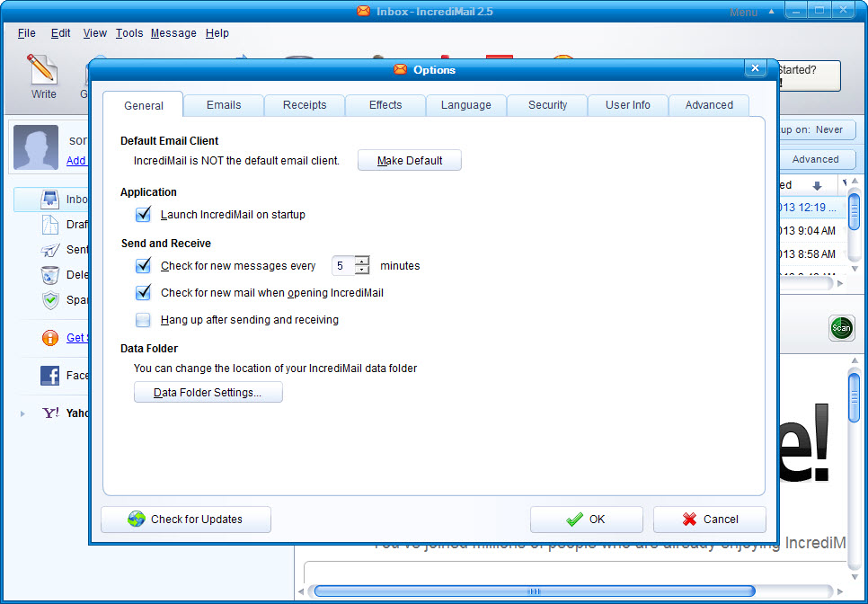Open the Tools menu
The image size is (868, 604).
[x=129, y=33]
